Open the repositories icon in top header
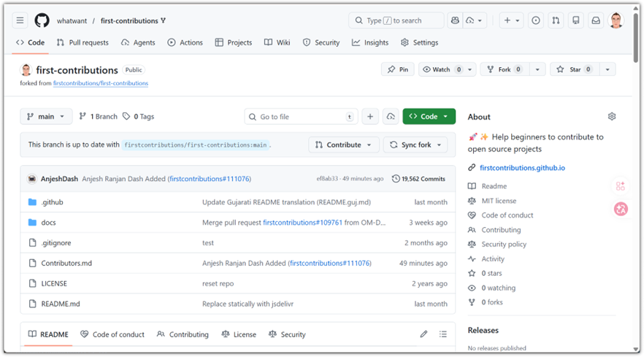This screenshot has width=644, height=357. tap(576, 20)
